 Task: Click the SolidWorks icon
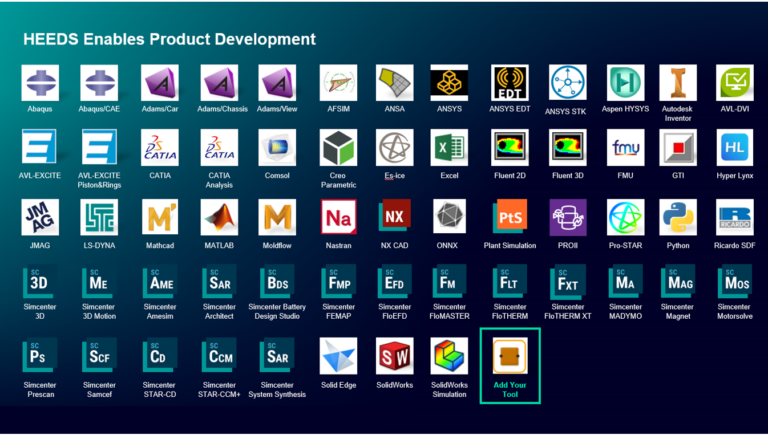click(x=394, y=356)
